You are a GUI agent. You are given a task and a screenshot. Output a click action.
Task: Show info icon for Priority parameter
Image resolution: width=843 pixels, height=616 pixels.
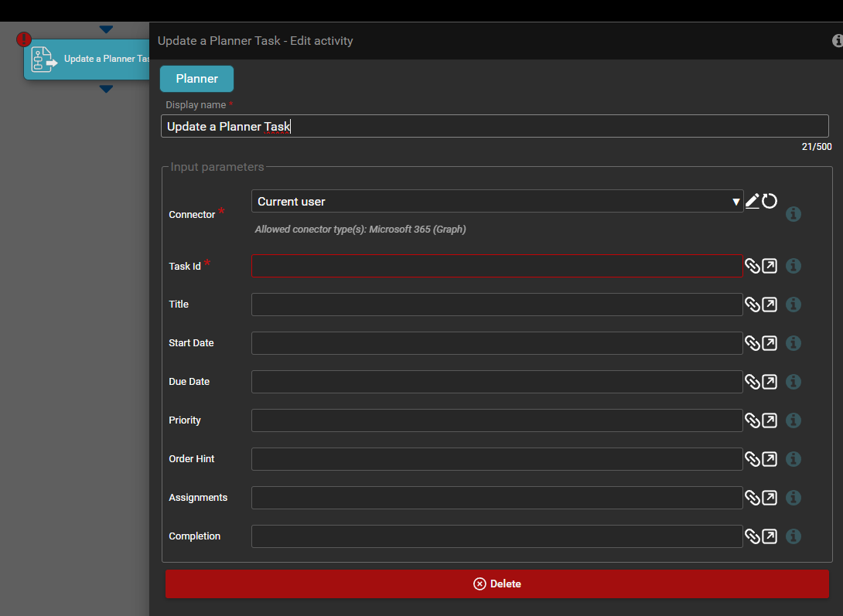click(x=793, y=420)
